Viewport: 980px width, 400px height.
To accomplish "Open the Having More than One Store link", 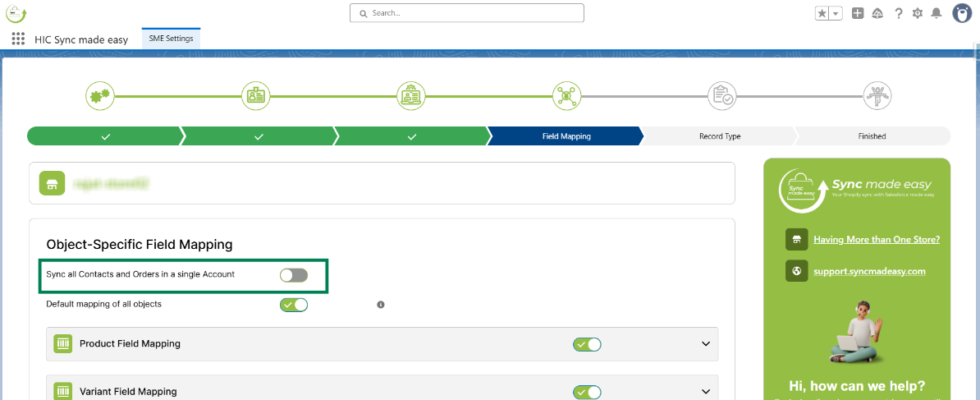I will 877,239.
